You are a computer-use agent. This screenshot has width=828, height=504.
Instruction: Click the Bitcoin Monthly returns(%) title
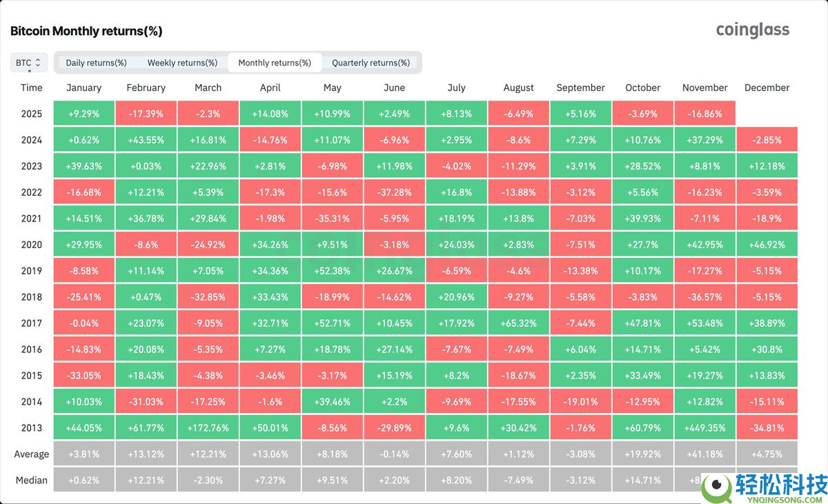pyautogui.click(x=86, y=31)
